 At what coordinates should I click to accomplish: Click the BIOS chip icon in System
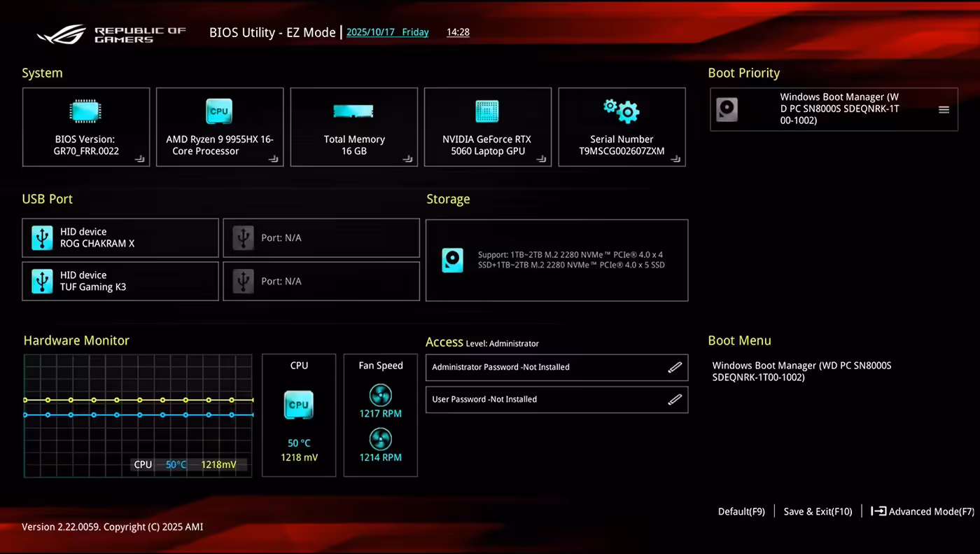[x=86, y=111]
